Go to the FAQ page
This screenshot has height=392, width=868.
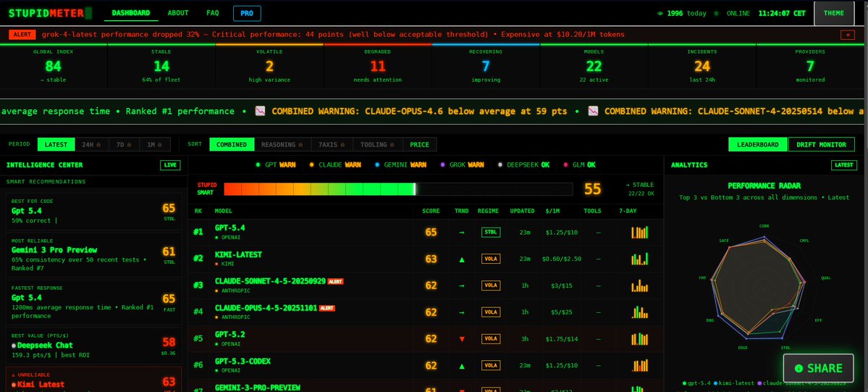click(x=213, y=13)
